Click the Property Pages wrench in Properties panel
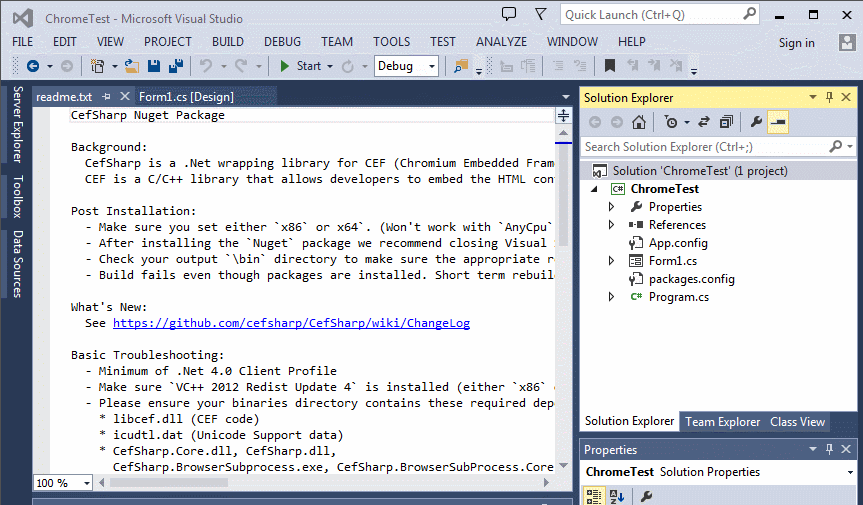The height and width of the screenshot is (505, 863). (x=646, y=496)
